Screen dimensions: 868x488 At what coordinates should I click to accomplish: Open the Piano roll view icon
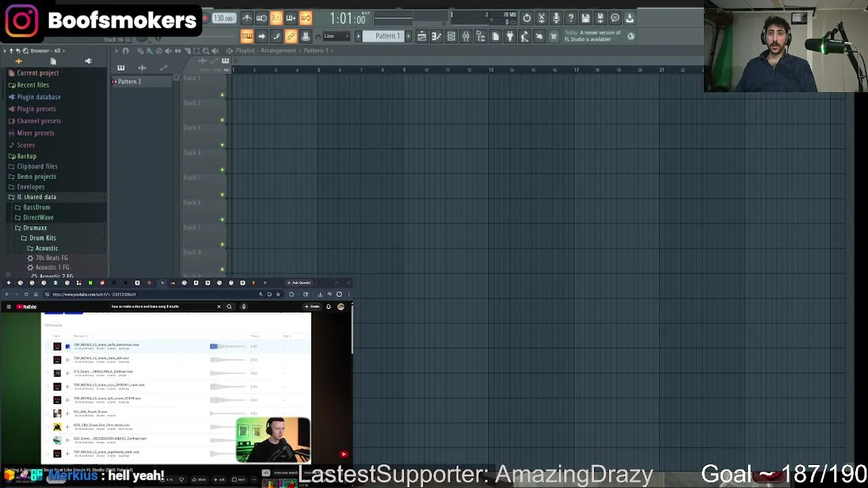437,37
